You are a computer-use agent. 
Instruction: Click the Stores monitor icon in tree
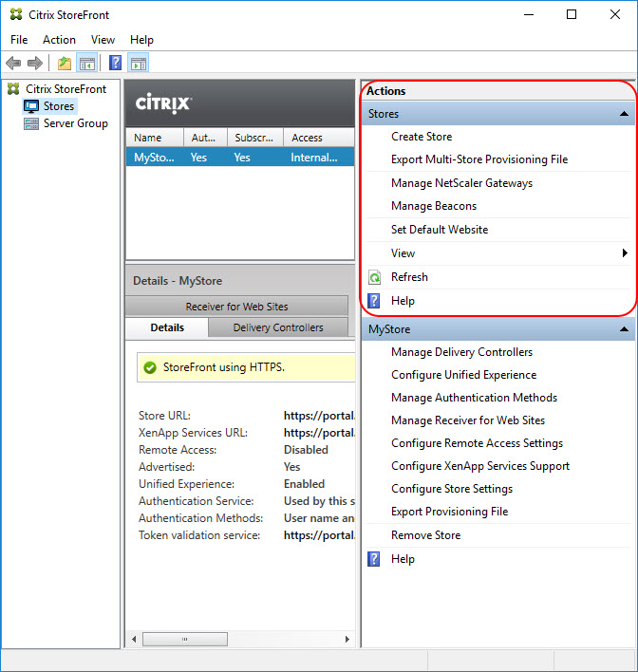[31, 106]
